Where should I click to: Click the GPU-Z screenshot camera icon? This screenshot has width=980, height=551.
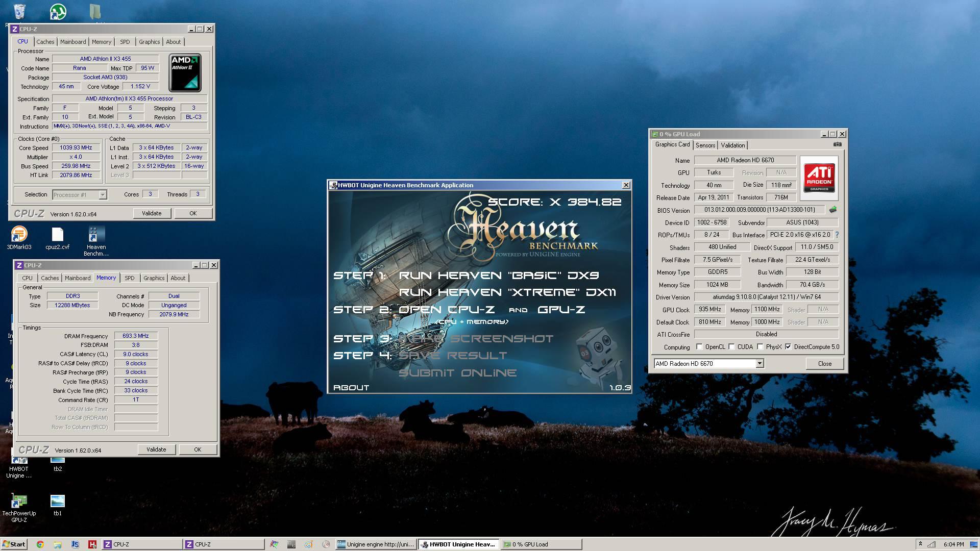tap(837, 144)
